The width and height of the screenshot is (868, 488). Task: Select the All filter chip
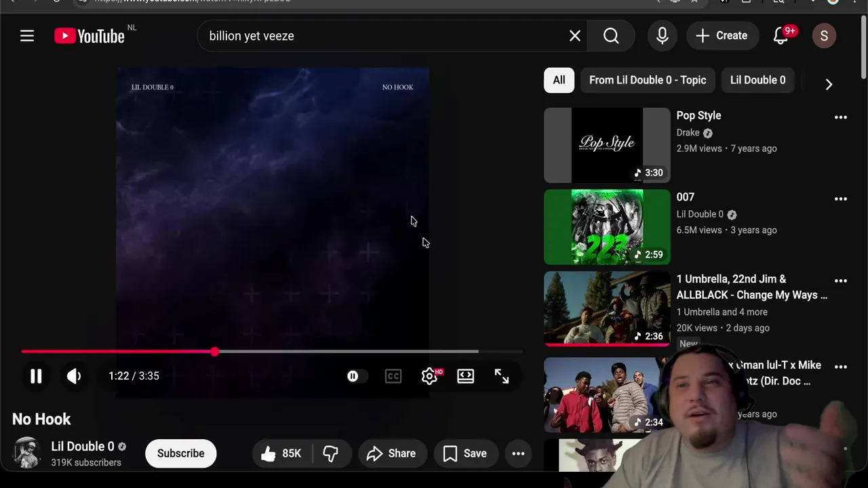[x=559, y=80]
